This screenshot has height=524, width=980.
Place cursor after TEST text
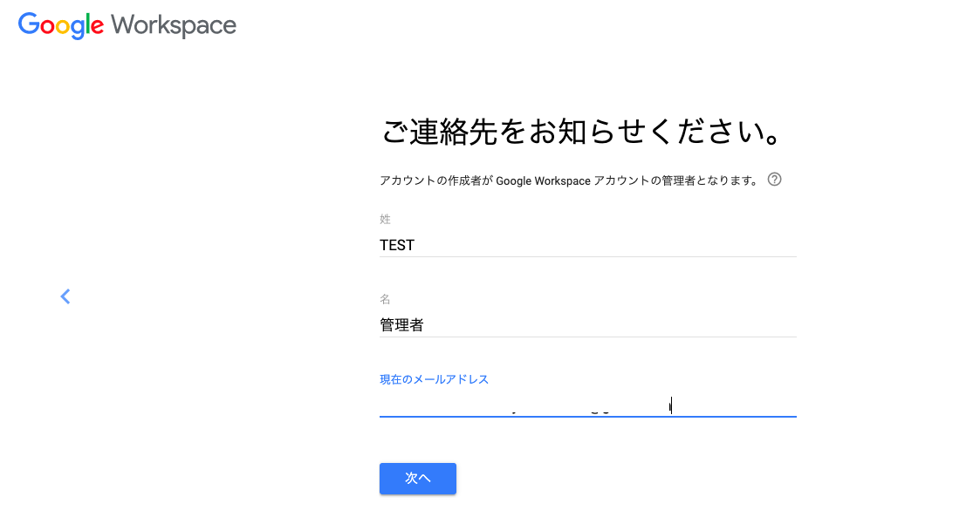coord(415,245)
